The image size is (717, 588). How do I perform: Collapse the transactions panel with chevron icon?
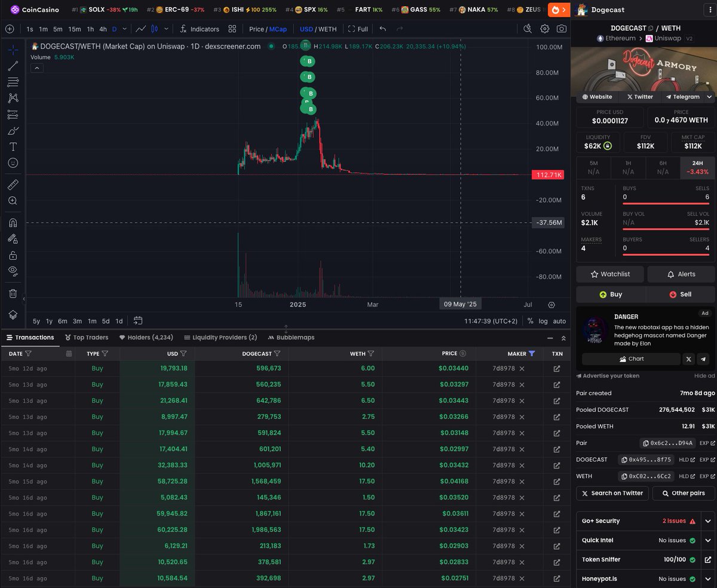click(563, 338)
